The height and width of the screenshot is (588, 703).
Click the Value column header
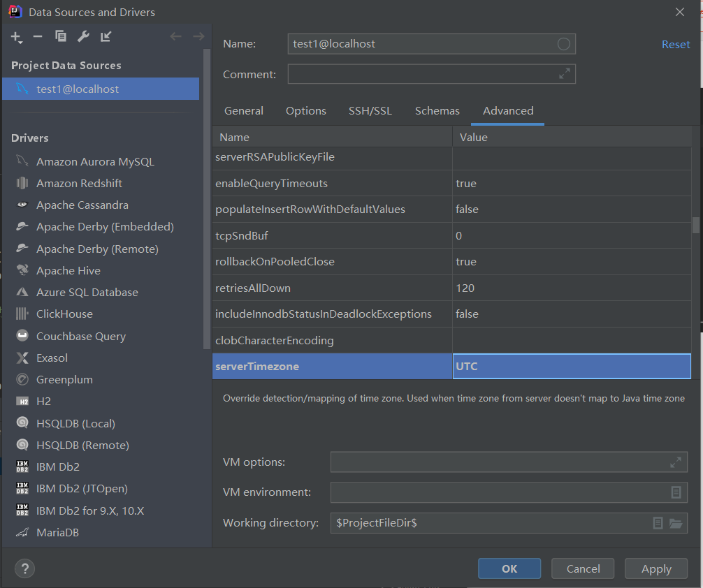click(572, 137)
